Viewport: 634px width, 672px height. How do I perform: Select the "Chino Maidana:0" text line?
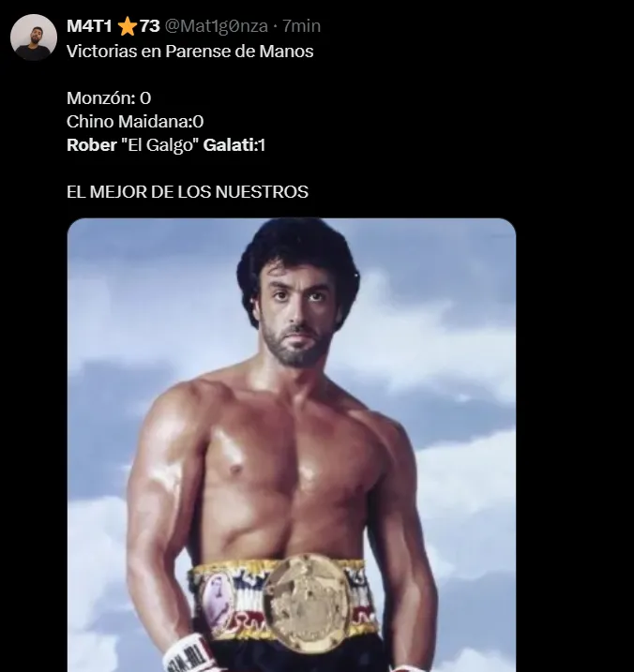pos(135,122)
